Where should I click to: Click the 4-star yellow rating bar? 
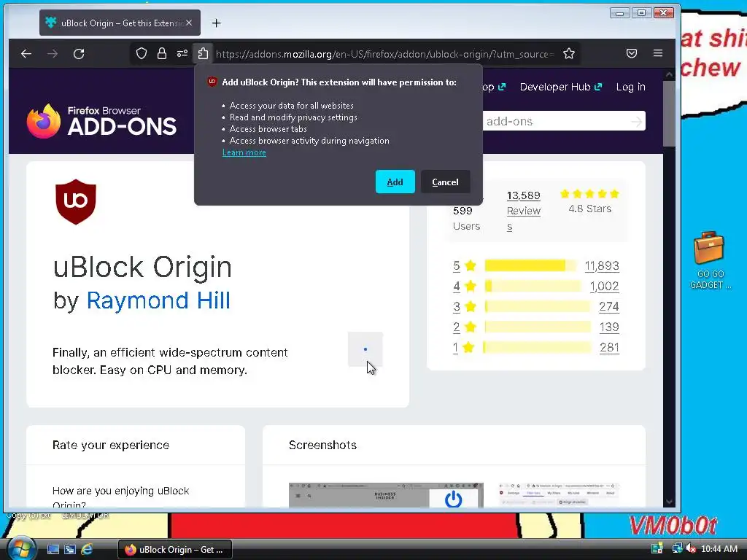click(x=533, y=286)
